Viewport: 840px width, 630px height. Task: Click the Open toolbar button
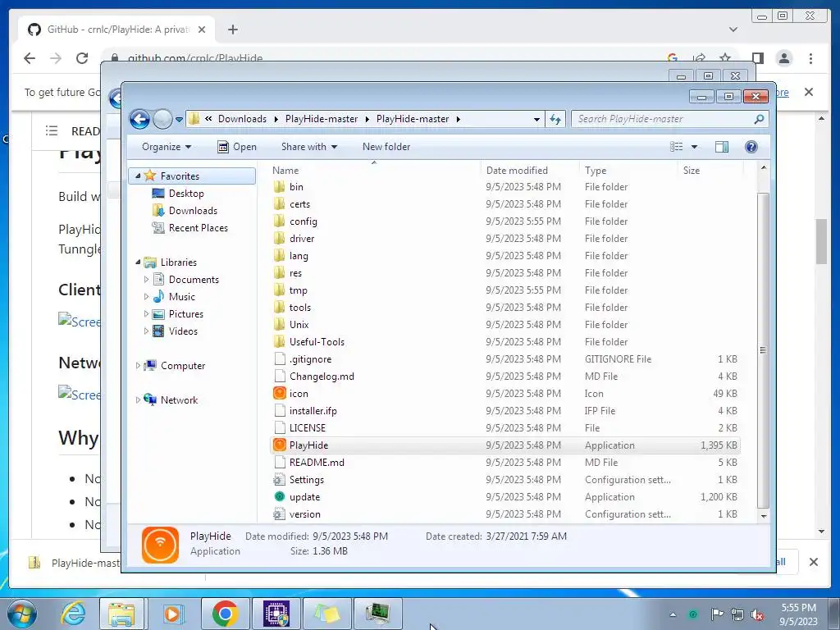pyautogui.click(x=237, y=147)
